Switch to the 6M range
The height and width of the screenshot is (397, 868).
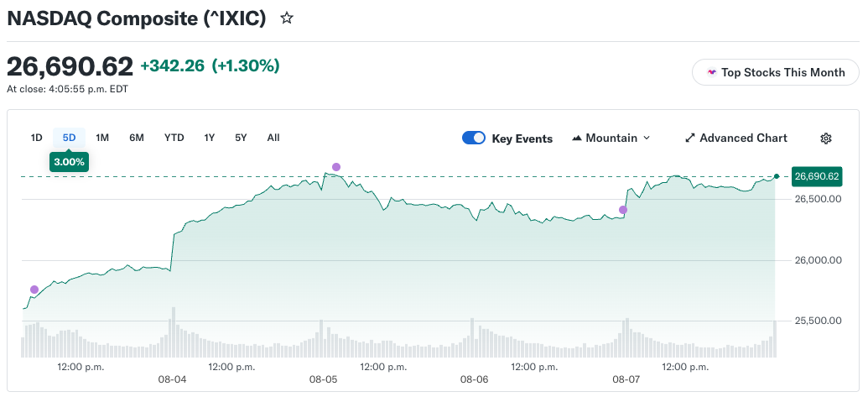[137, 138]
